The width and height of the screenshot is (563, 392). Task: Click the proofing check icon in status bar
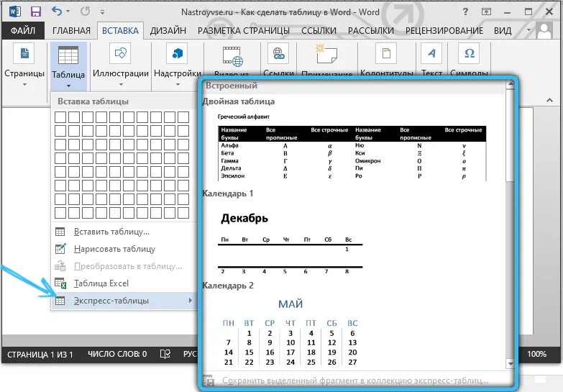coord(165,355)
